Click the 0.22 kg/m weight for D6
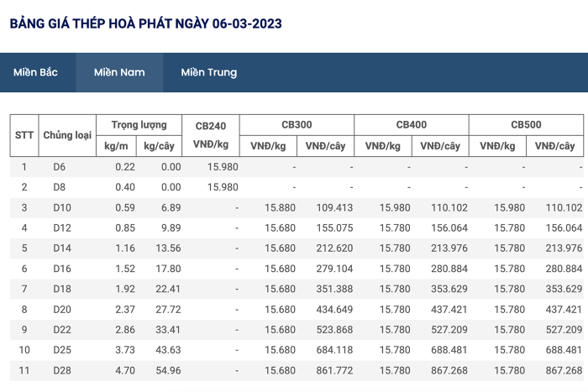588x392 pixels. [x=125, y=167]
